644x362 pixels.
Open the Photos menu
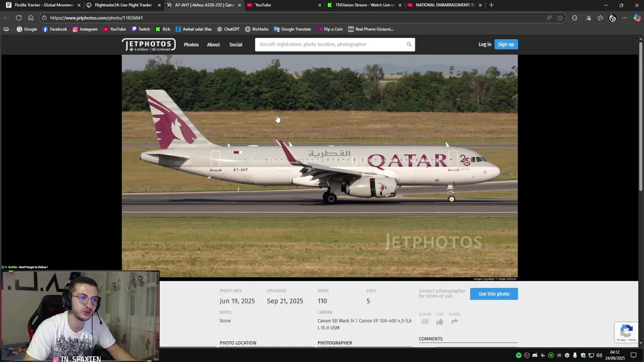[191, 45]
